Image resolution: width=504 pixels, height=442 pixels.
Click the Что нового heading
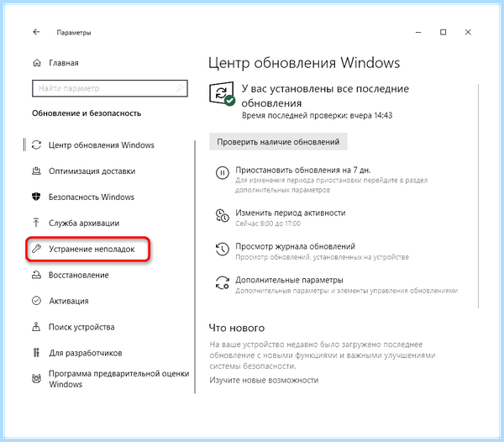(237, 328)
